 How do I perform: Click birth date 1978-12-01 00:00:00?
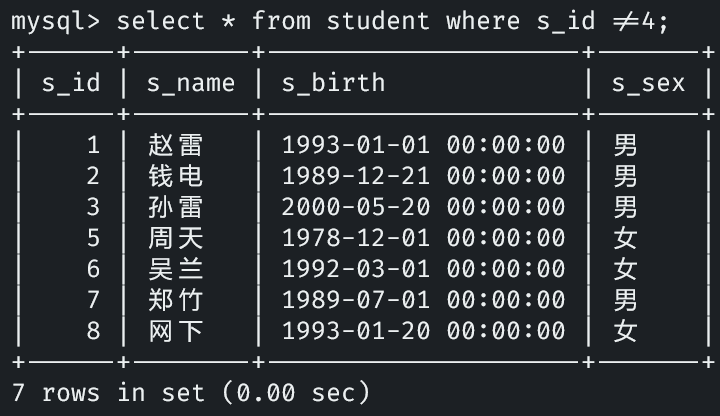423,238
